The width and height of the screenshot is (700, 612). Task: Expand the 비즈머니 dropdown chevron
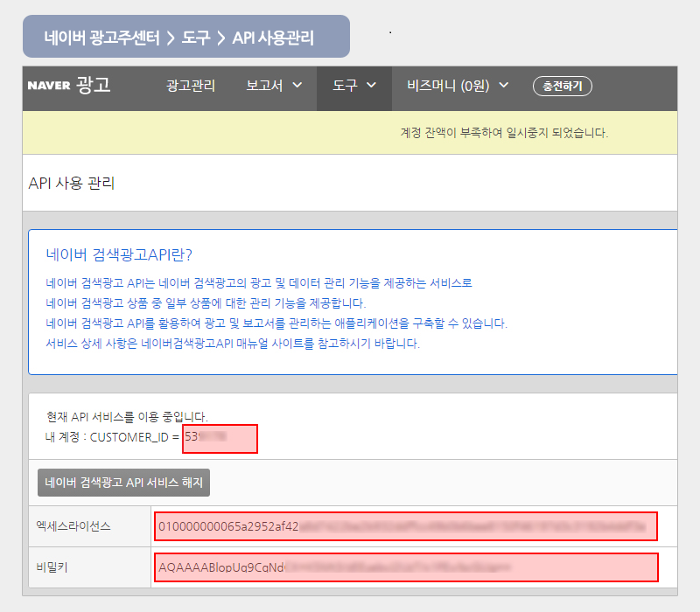click(x=504, y=85)
